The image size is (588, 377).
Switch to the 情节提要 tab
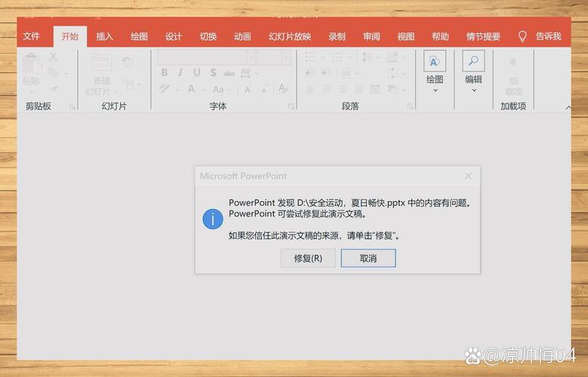tap(483, 36)
